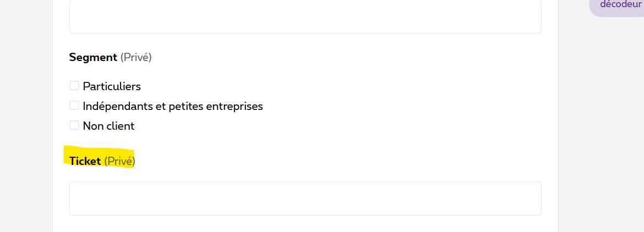
Task: Click "(Privé)" next to Segment
Action: [136, 57]
